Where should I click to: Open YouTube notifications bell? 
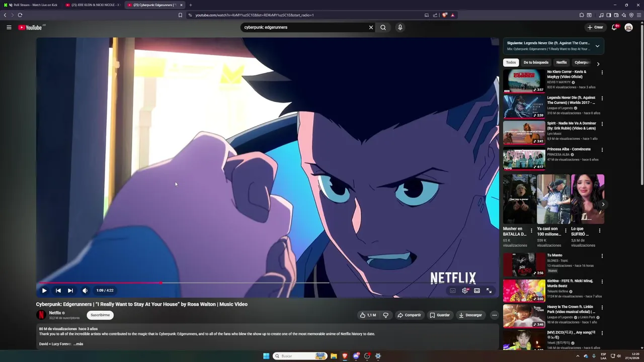614,27
